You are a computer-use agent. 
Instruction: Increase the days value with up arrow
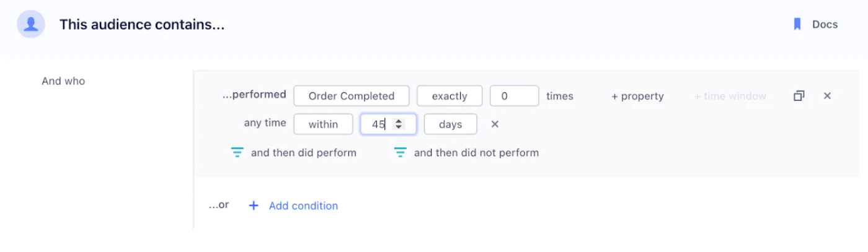(x=399, y=121)
